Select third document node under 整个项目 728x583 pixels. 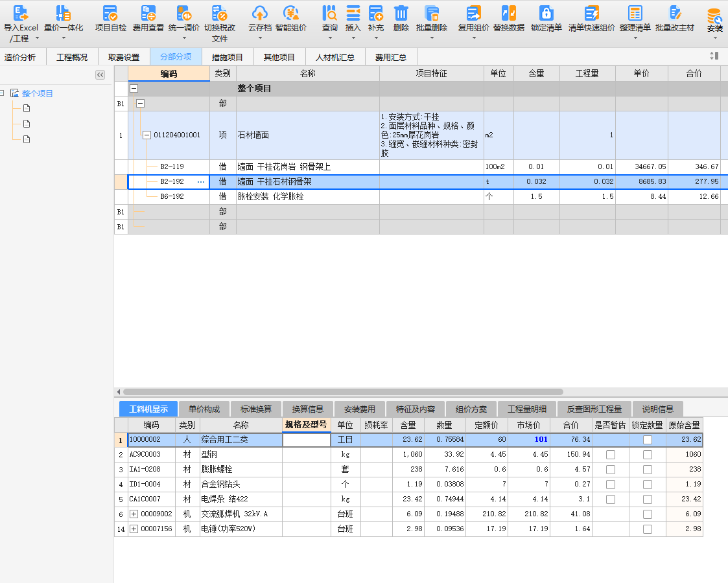(x=27, y=139)
